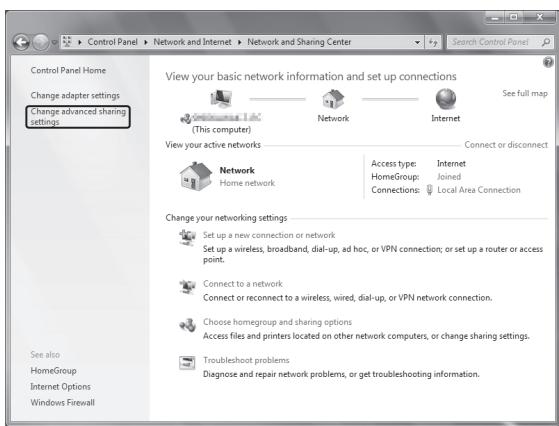Click the search magnifier icon

pos(546,42)
